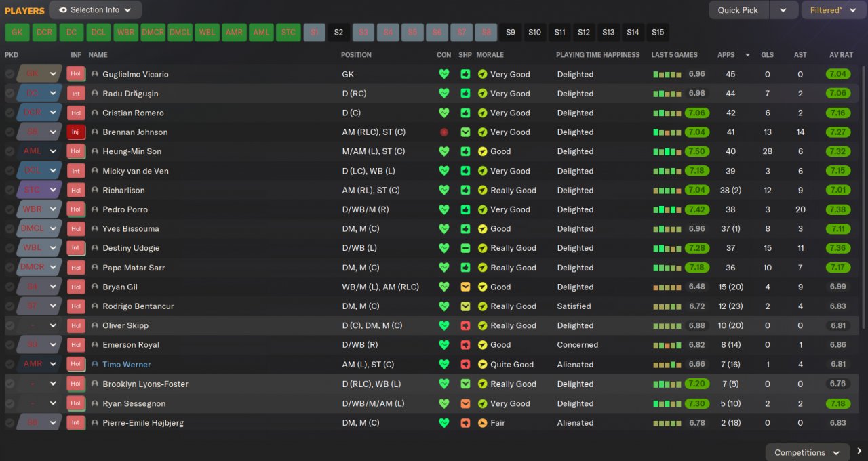Click the Quick Pick button
868x461 pixels.
pos(739,10)
